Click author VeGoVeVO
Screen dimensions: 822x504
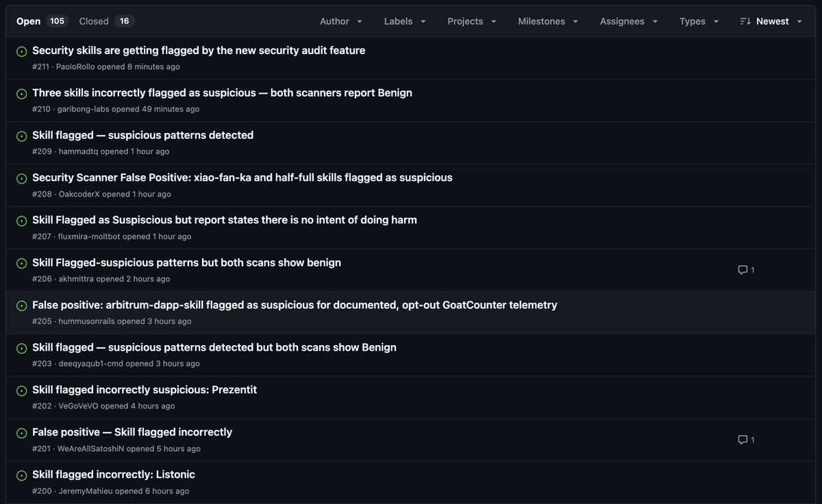coord(78,407)
